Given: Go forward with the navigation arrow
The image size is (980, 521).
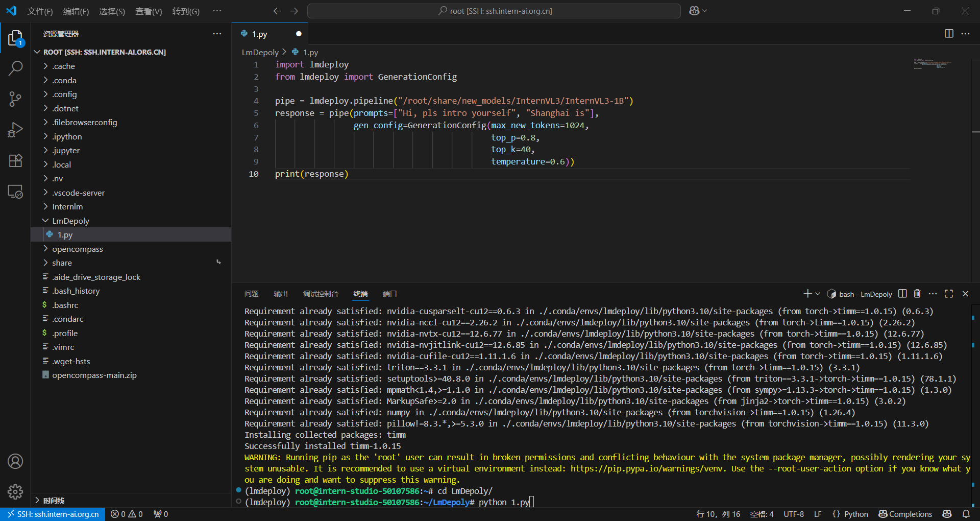Looking at the screenshot, I should pyautogui.click(x=294, y=11).
